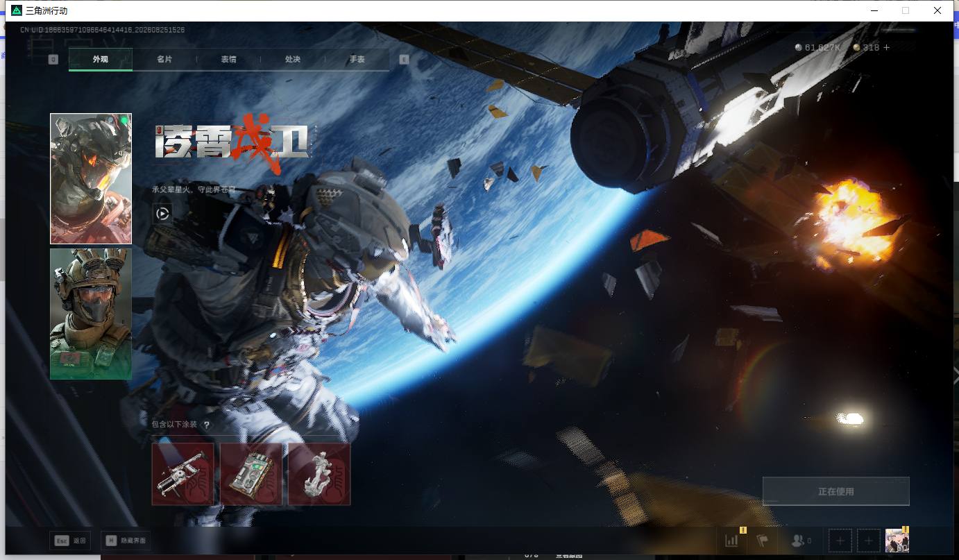959x560 pixels.
Task: Click the silver coin icon beside 61,627K
Action: (799, 47)
